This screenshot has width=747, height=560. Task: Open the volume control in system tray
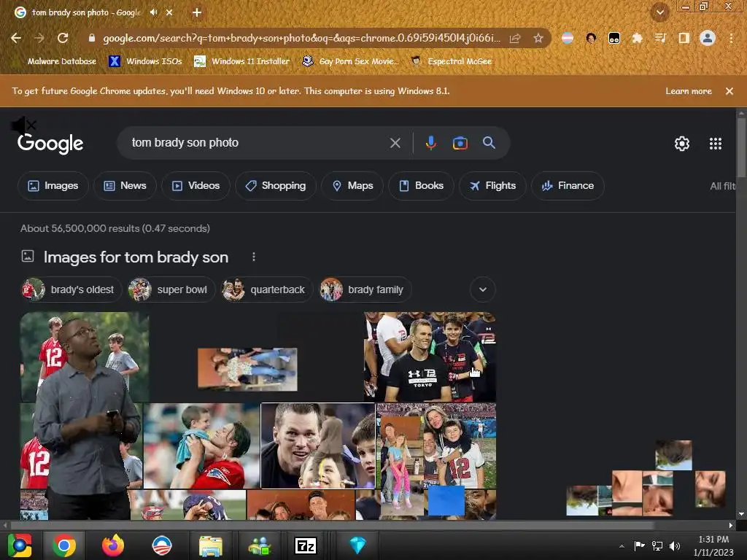[674, 546]
